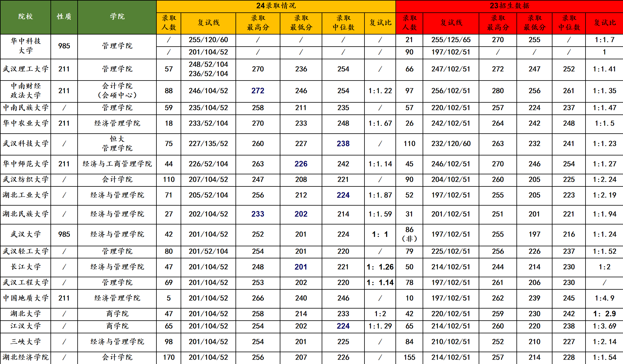Viewport: 623px width, 364px height.
Task: Click the 23招生数据 red header
Action: (x=509, y=6)
